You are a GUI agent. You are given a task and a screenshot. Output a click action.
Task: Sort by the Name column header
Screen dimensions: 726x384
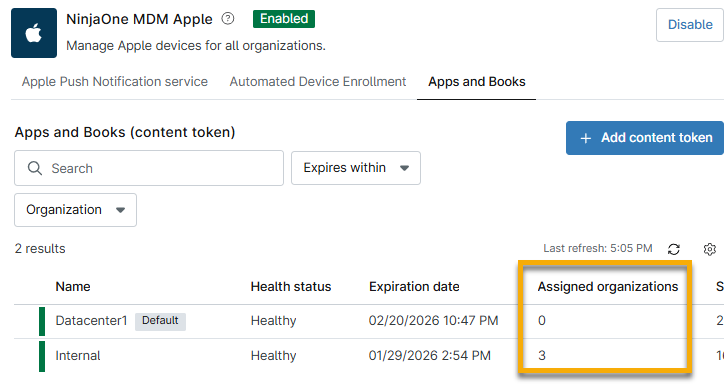click(73, 287)
